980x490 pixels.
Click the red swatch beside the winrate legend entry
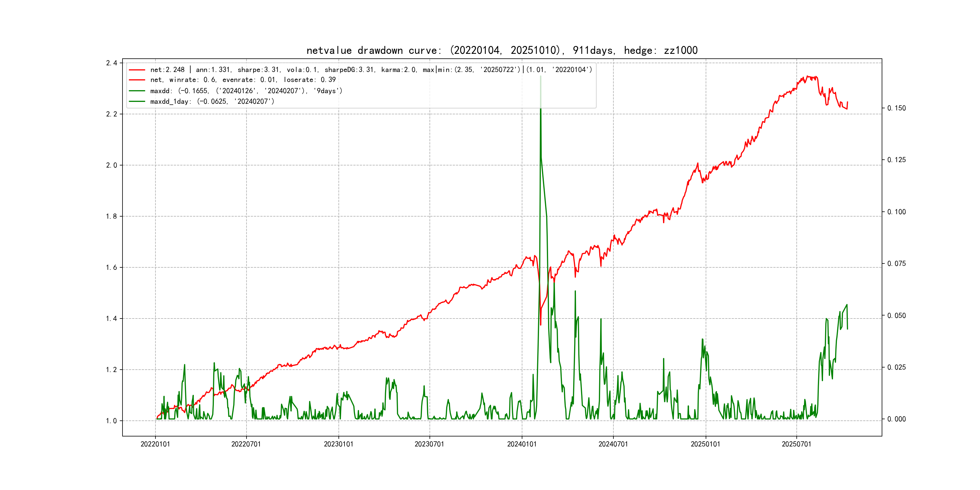click(x=137, y=80)
